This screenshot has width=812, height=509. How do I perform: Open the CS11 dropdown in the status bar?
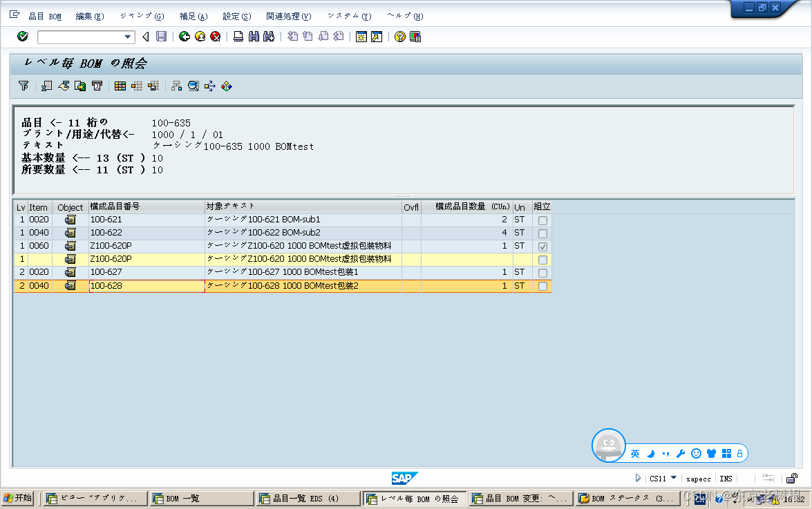(674, 479)
